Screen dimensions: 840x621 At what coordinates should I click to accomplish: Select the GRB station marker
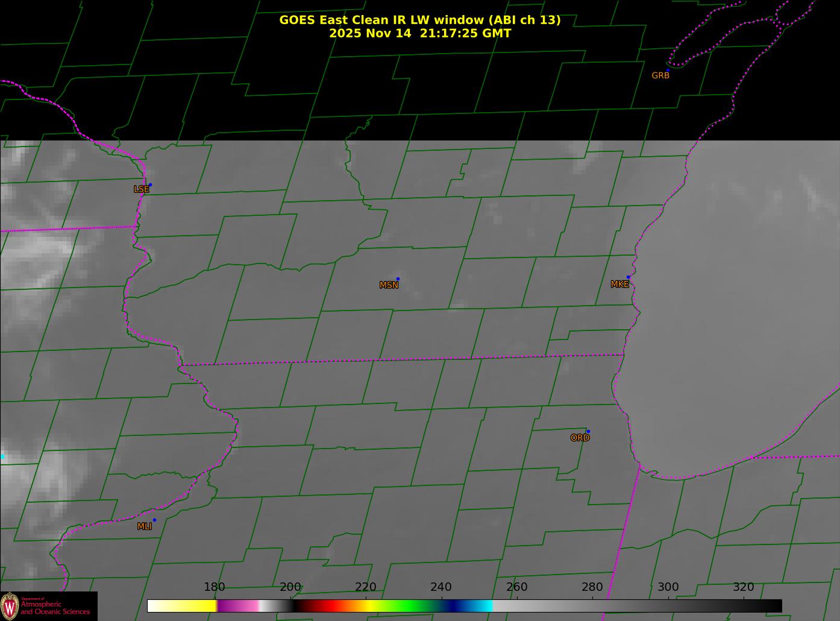coord(667,70)
